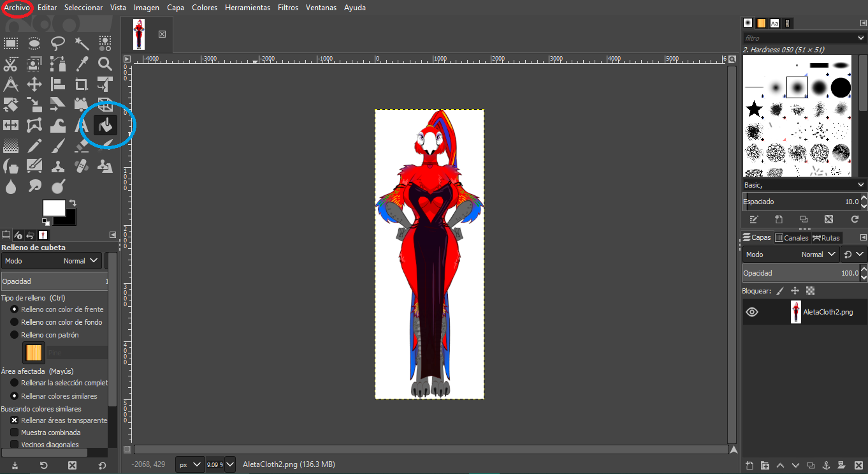Select the Scissors Select tool
Image resolution: width=868 pixels, height=474 pixels.
point(11,64)
